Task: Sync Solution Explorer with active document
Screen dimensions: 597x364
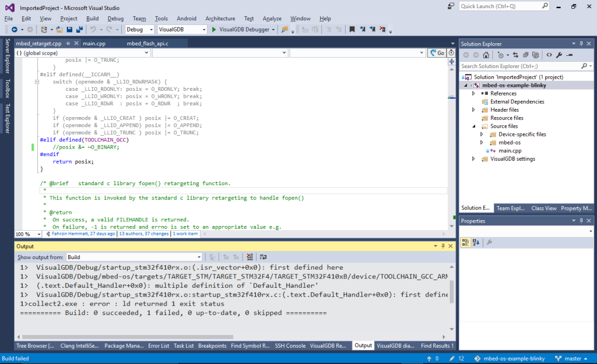Action: point(516,54)
